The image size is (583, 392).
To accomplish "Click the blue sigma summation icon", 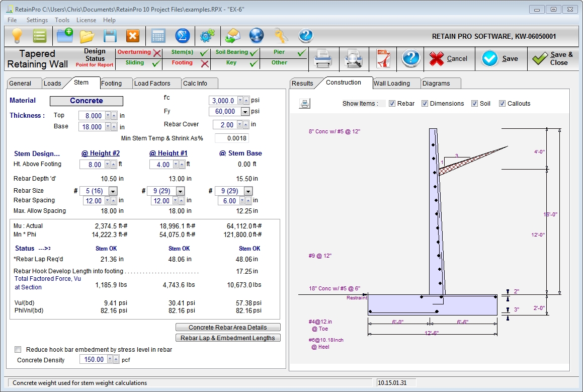I will [182, 36].
